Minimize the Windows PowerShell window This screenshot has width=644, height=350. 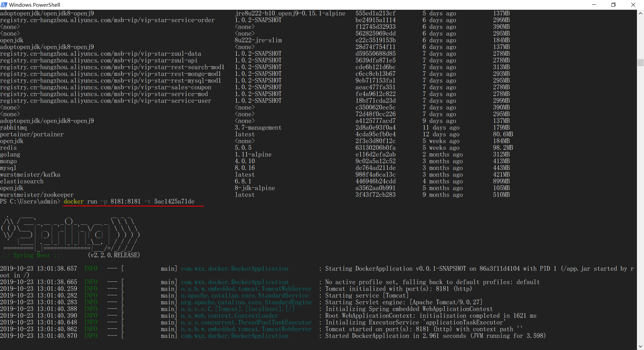click(x=594, y=5)
